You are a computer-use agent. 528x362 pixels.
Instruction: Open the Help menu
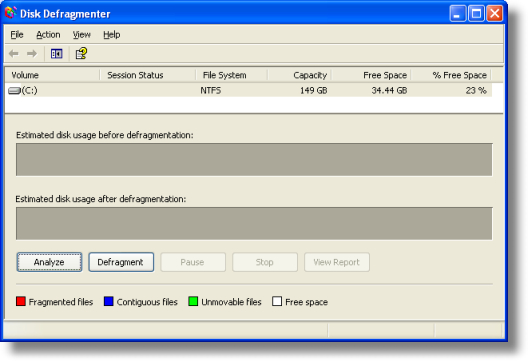[112, 35]
